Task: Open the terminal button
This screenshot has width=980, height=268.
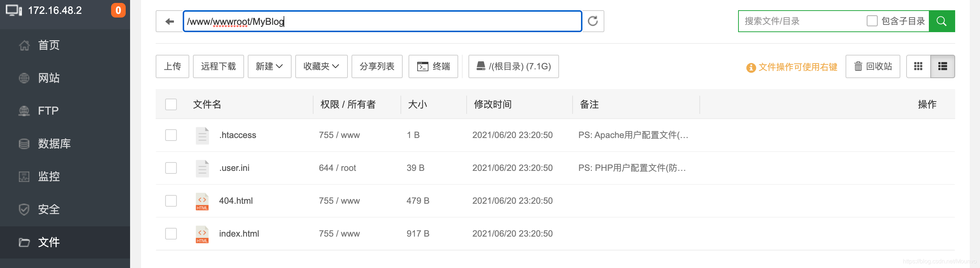Action: (433, 66)
